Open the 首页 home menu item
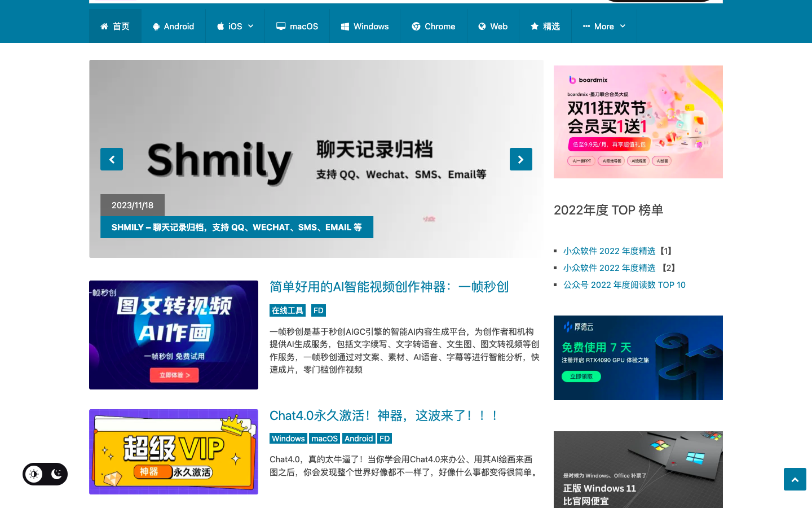Screen dimensions: 812x508 (115, 26)
